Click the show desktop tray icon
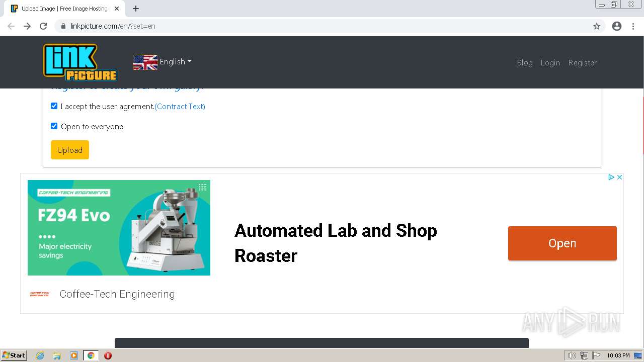Image resolution: width=644 pixels, height=362 pixels. point(638,355)
